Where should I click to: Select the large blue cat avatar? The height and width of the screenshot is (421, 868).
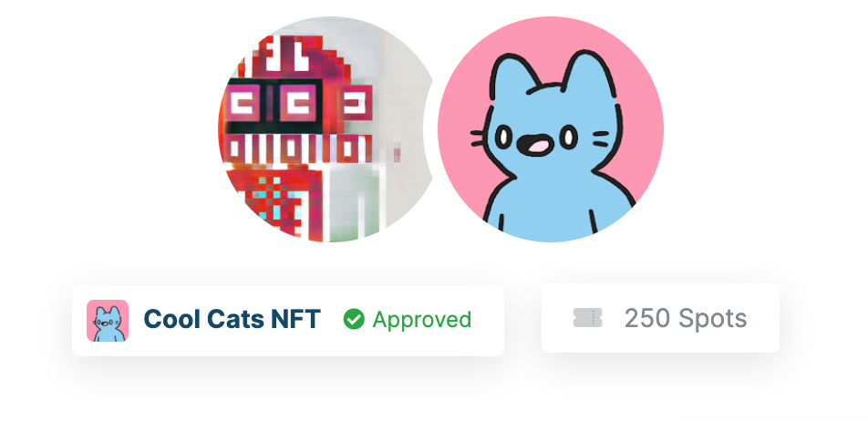551,128
